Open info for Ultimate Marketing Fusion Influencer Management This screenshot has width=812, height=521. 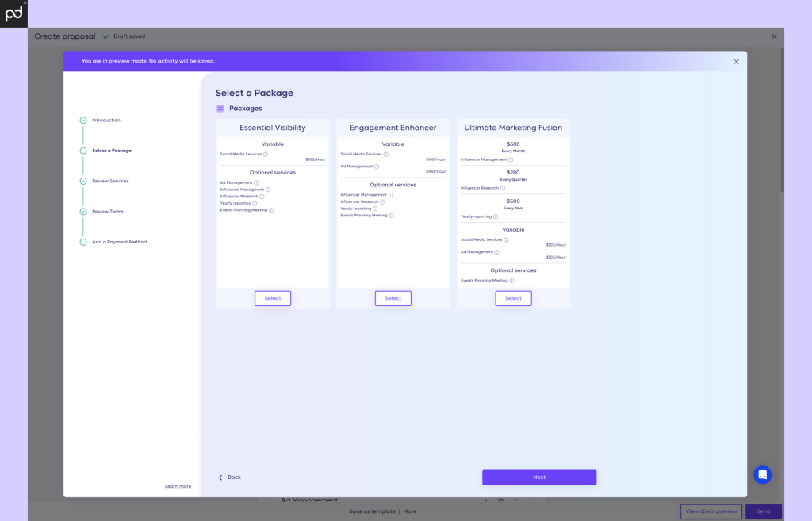click(511, 159)
